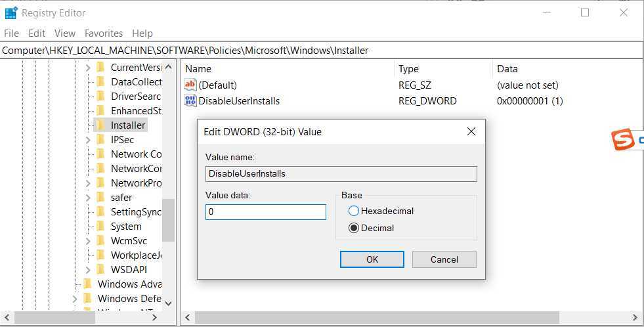Maximize the Registry Editor window
Image resolution: width=644 pixels, height=327 pixels.
click(x=585, y=12)
